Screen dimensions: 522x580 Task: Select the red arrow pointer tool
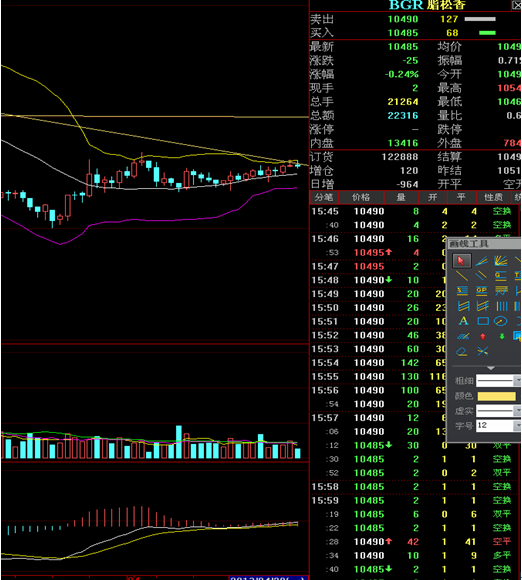(x=461, y=260)
